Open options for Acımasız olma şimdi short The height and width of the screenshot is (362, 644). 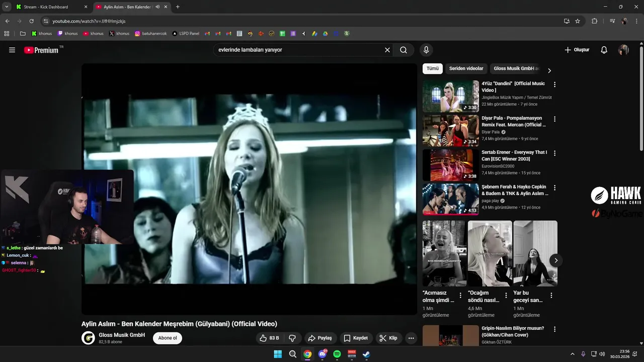tap(460, 296)
